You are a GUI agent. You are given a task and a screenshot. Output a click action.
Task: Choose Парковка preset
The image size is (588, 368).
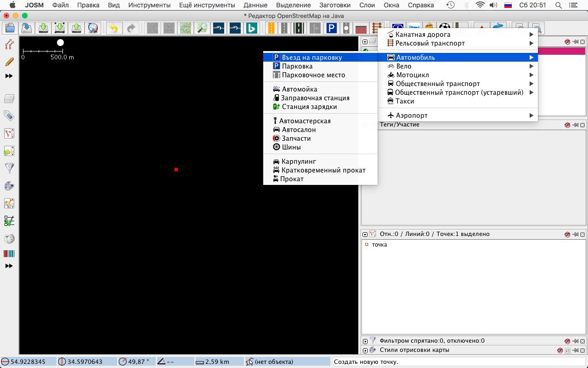tap(320, 66)
